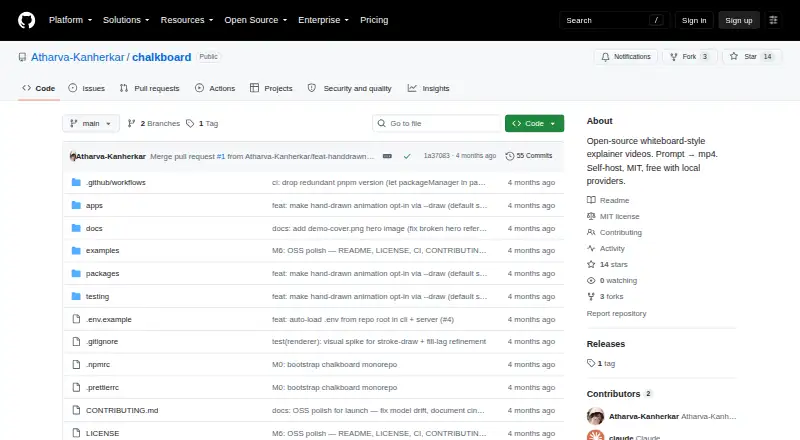Open the examples folder
Viewport: 800px width, 440px height.
click(103, 251)
